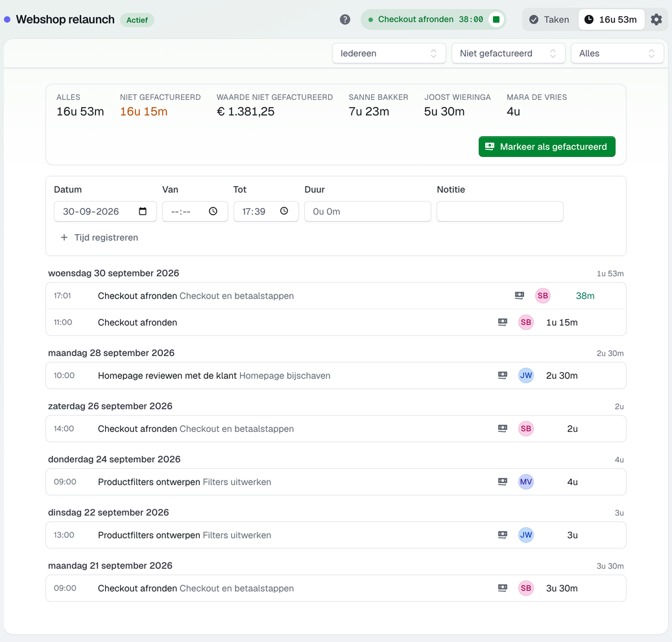The width and height of the screenshot is (672, 642).
Task: Focus the Notitie input field
Action: tap(499, 211)
